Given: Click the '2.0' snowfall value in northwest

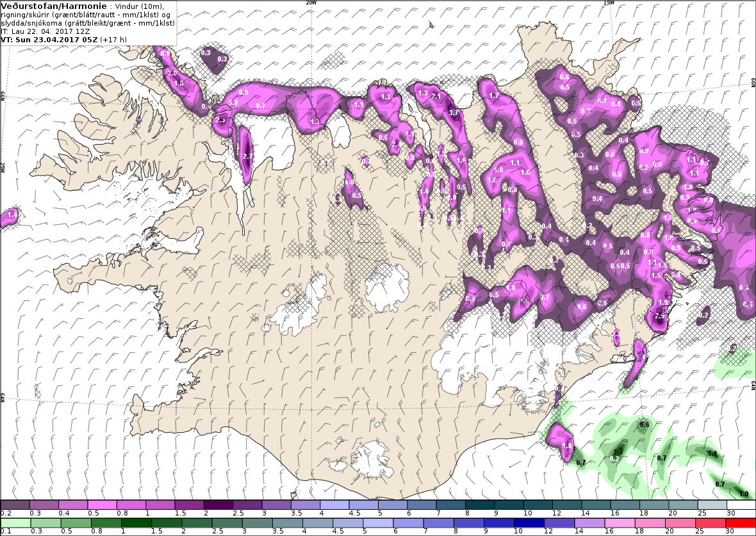Looking at the screenshot, I should coord(172,73).
